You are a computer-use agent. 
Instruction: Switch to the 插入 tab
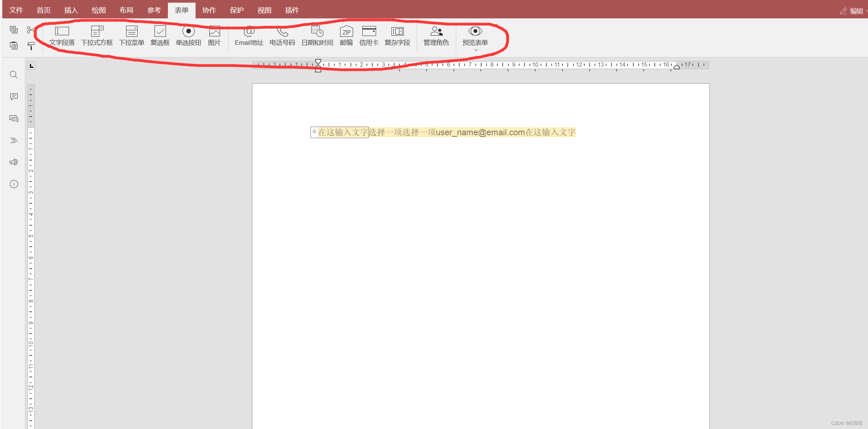pos(71,10)
